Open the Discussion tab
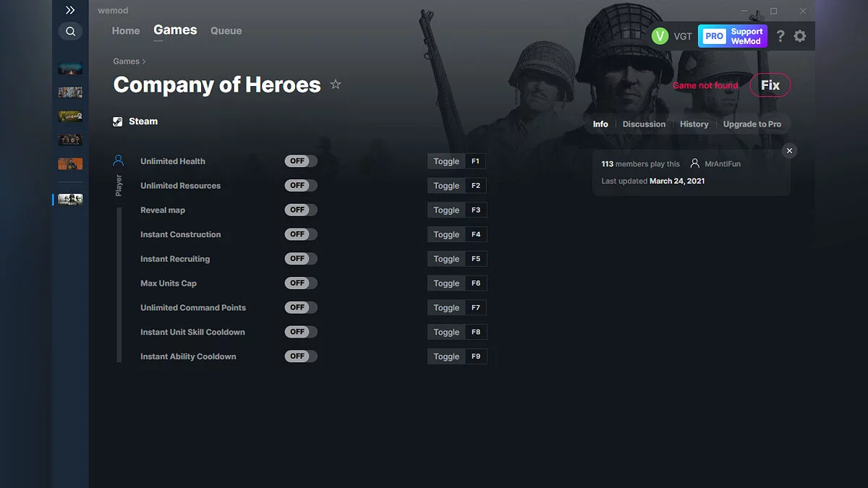This screenshot has width=868, height=488. click(x=644, y=124)
